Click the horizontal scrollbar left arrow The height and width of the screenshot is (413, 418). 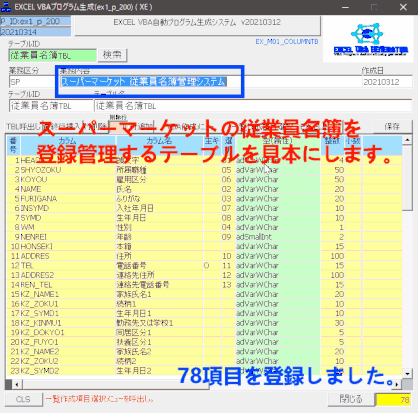[16, 385]
